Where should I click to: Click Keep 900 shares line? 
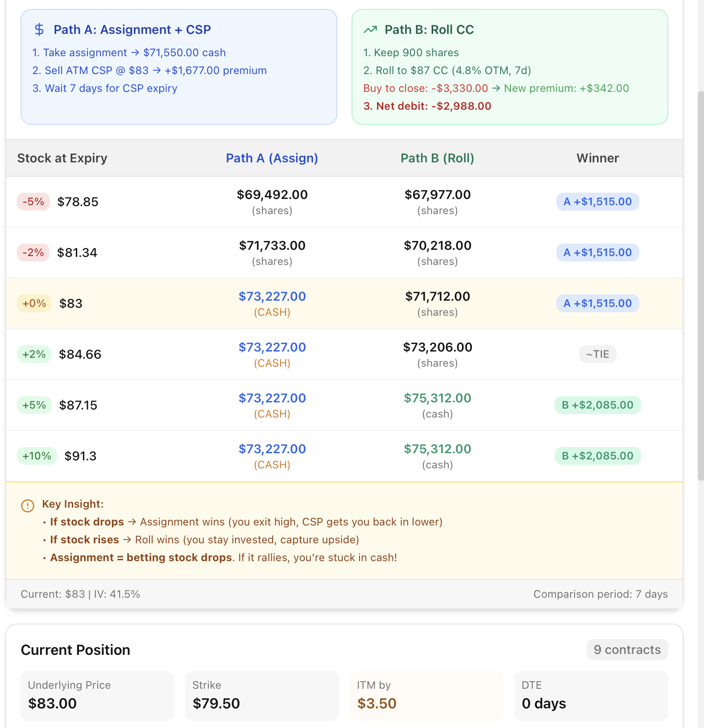point(411,53)
